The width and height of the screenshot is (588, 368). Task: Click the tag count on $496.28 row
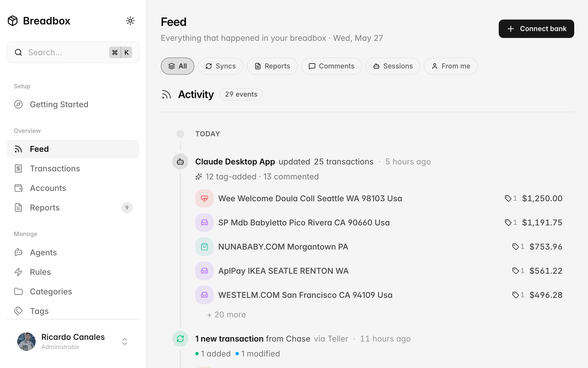(x=519, y=295)
